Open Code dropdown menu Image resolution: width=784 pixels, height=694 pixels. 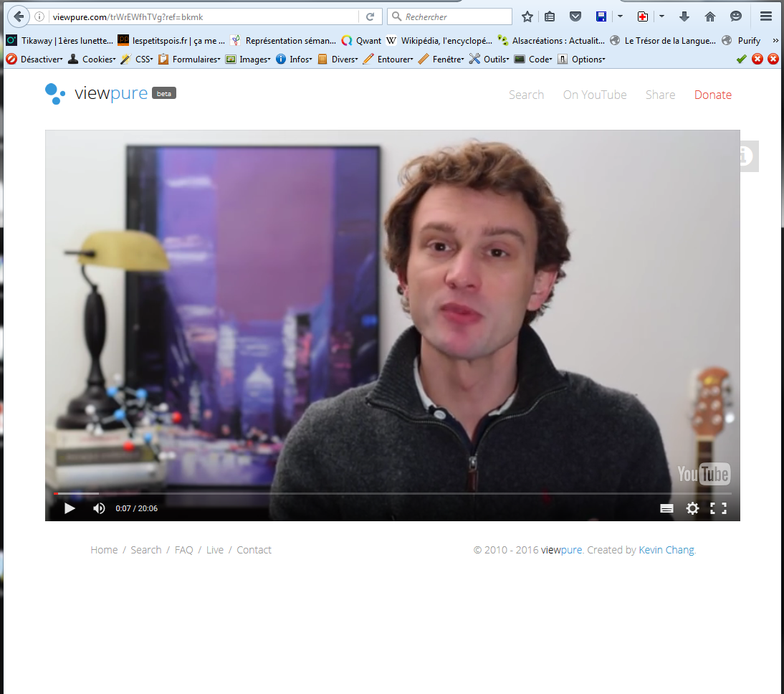coord(533,59)
